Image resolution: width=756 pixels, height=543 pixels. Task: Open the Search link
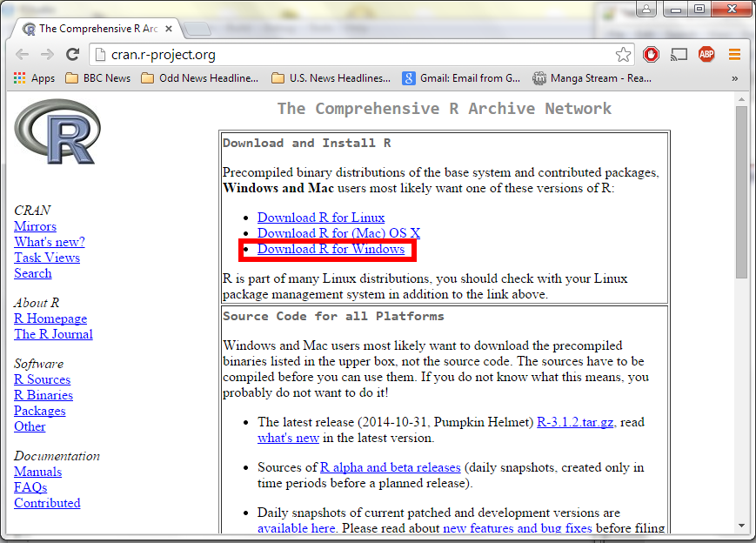[33, 273]
